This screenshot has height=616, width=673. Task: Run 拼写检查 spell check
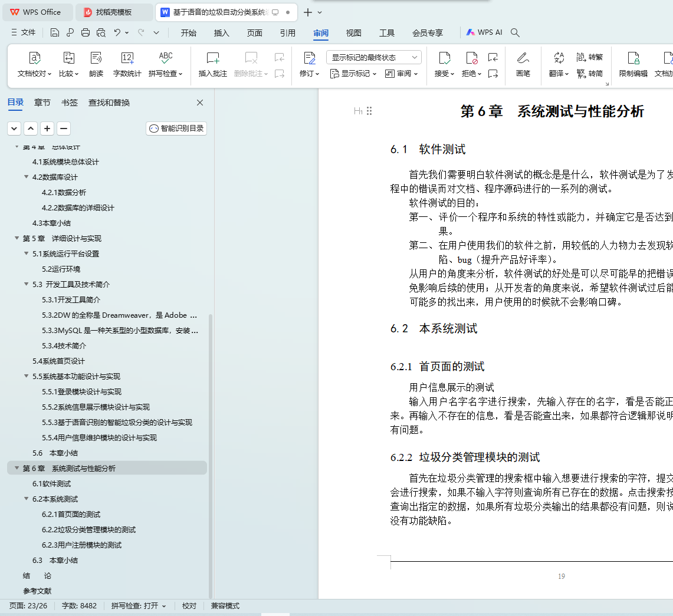pos(166,64)
